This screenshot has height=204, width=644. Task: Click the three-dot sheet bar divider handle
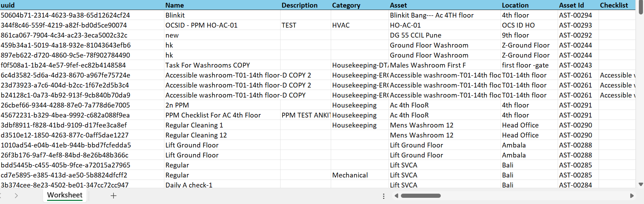point(384,196)
